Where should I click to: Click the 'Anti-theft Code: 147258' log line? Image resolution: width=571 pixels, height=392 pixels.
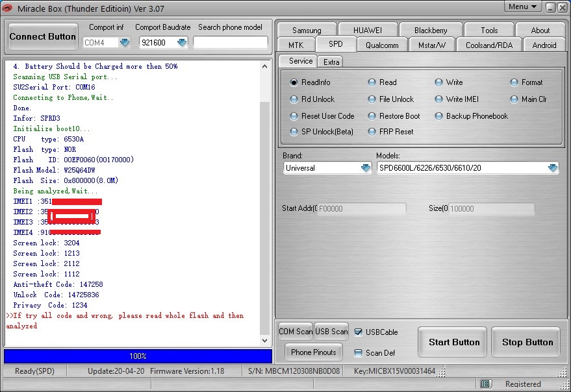pos(58,284)
